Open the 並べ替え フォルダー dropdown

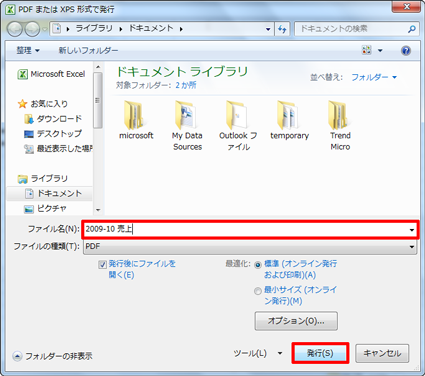pos(374,77)
